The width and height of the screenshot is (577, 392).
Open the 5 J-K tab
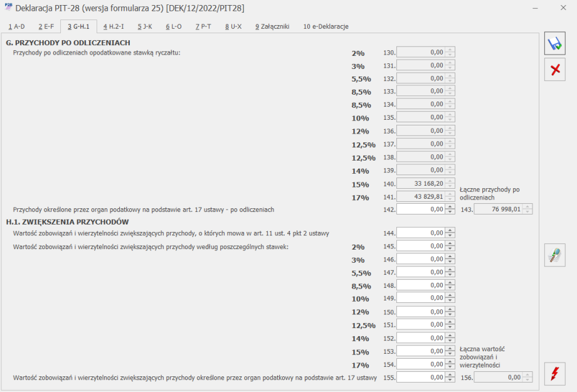(145, 26)
